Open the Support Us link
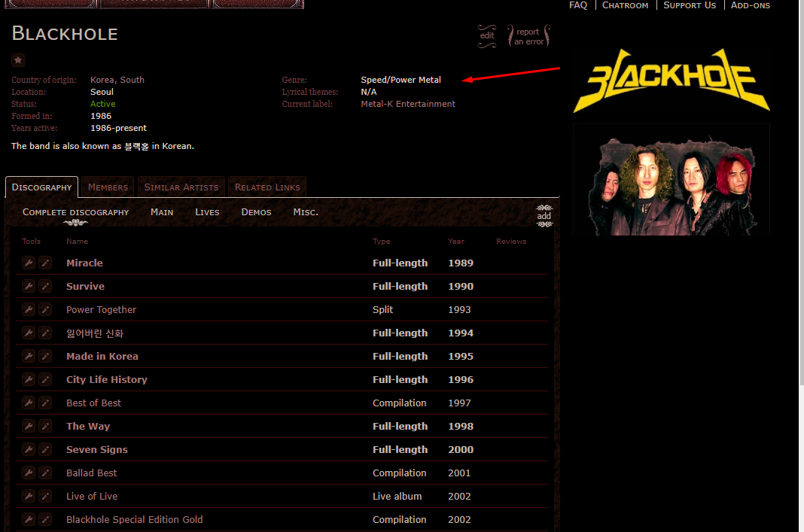Screen dimensions: 804x532 689,5
